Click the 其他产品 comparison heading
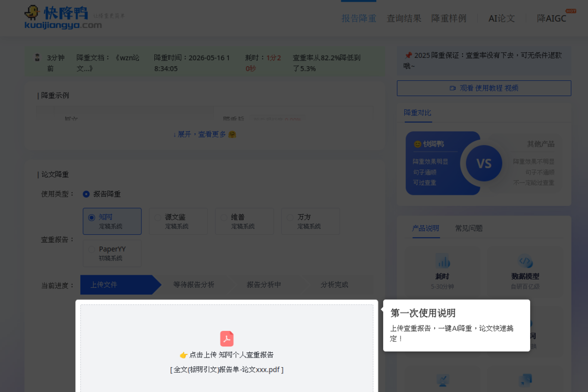 [541, 144]
